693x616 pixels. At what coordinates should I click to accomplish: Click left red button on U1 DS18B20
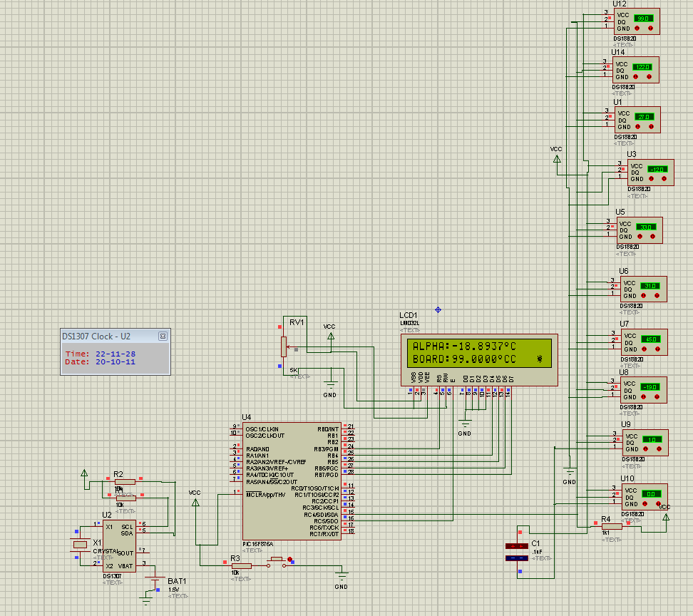637,127
